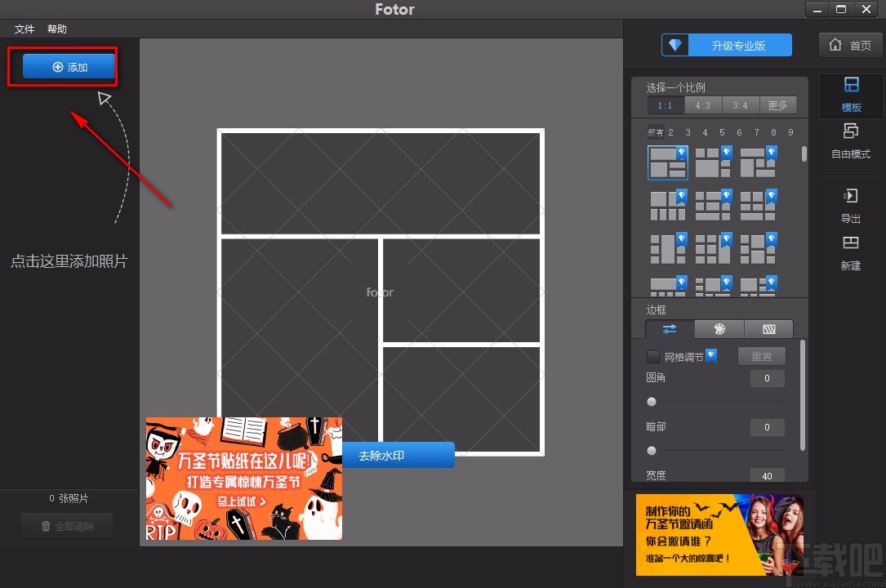Filter templates by 3 photos
The image size is (886, 588).
(x=688, y=132)
